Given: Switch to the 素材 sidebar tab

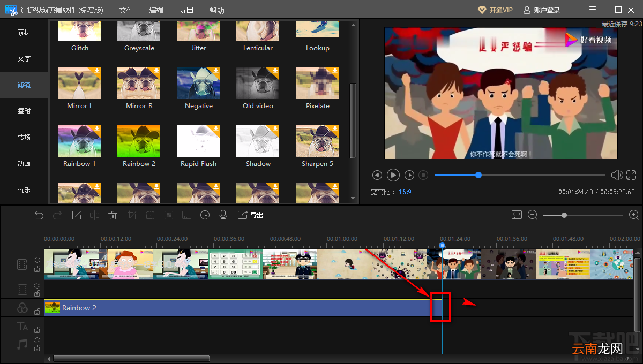Looking at the screenshot, I should pyautogui.click(x=24, y=33).
